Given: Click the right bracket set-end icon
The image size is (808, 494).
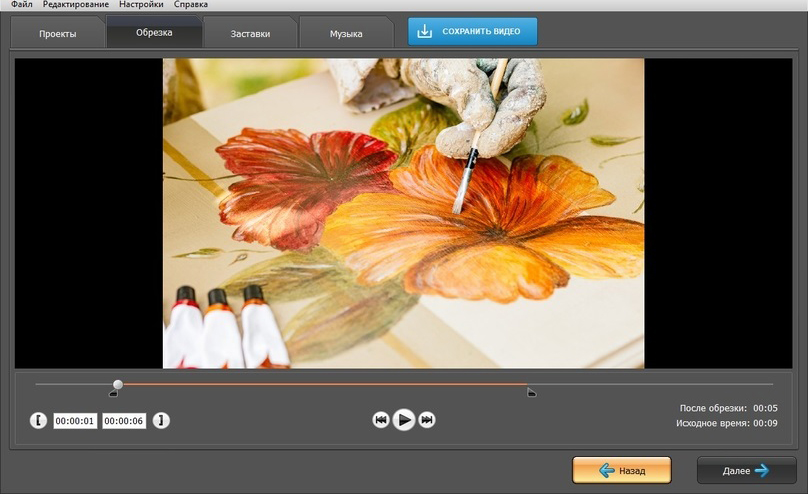Looking at the screenshot, I should pos(161,421).
